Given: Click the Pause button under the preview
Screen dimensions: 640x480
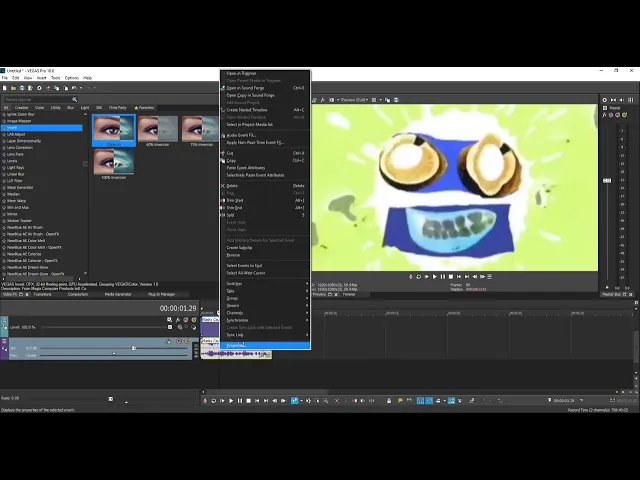Looking at the screenshot, I should point(443,277).
